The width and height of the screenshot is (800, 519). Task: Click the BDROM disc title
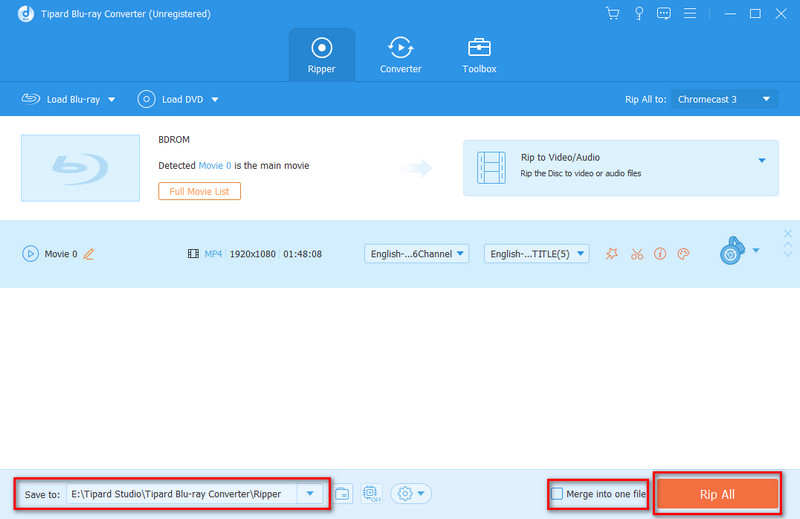173,139
